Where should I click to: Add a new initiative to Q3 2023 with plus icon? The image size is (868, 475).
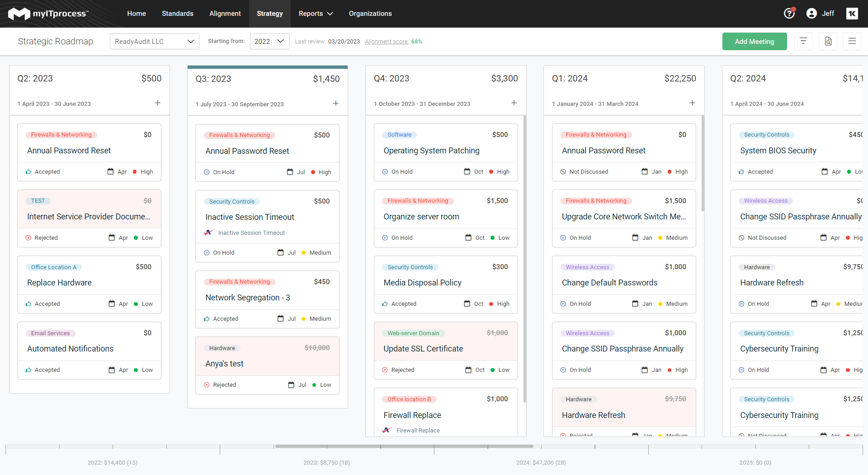[336, 103]
